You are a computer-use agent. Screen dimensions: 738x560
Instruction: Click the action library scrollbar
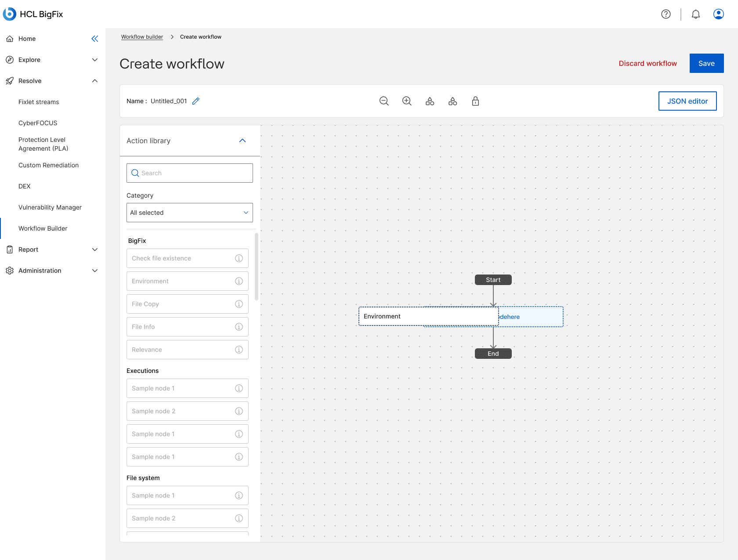click(257, 267)
